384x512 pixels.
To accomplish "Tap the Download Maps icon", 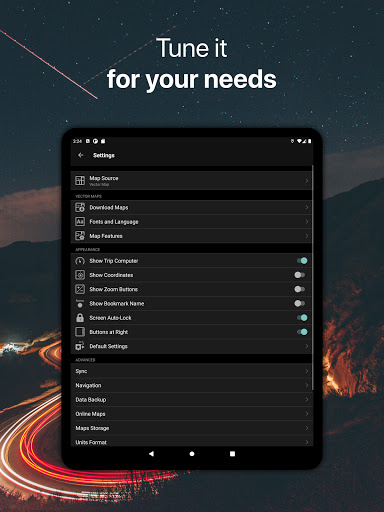I will pyautogui.click(x=80, y=207).
